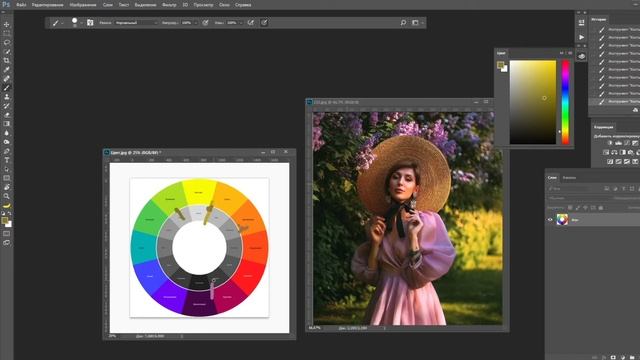Toggle the brush settings panel button

tap(90, 22)
